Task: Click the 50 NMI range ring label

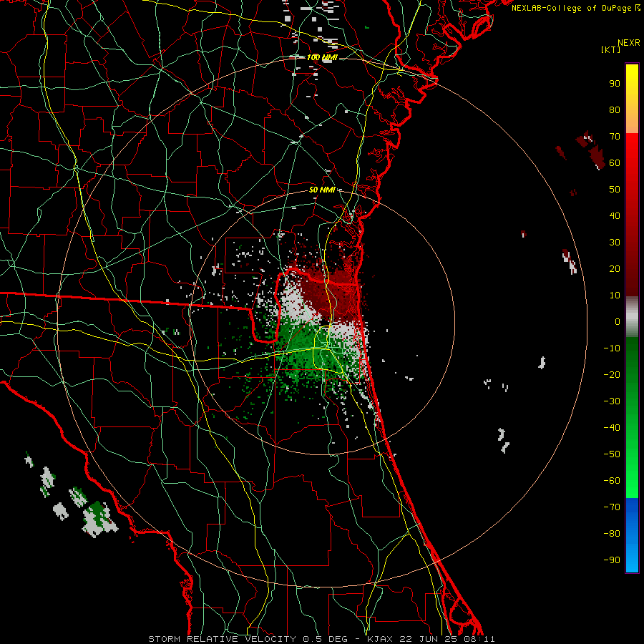Action: [x=322, y=190]
